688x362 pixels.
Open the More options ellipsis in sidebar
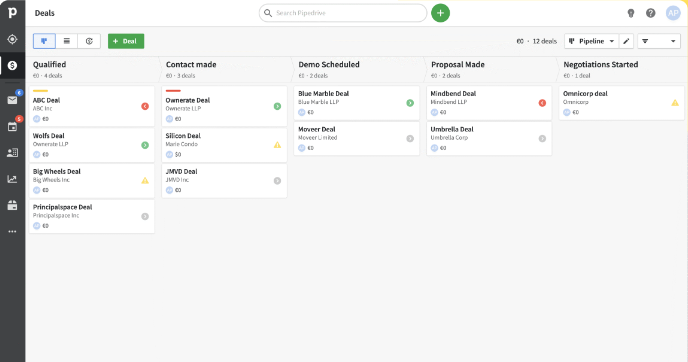(x=12, y=231)
